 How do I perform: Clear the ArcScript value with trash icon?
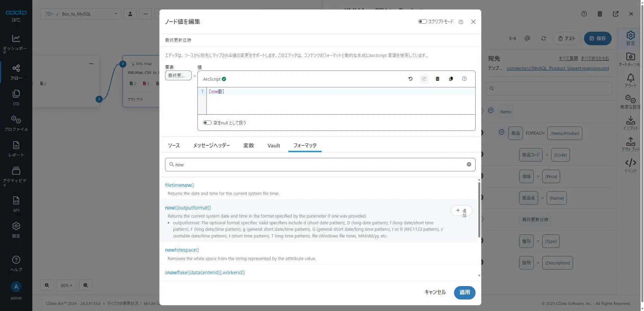tap(438, 79)
